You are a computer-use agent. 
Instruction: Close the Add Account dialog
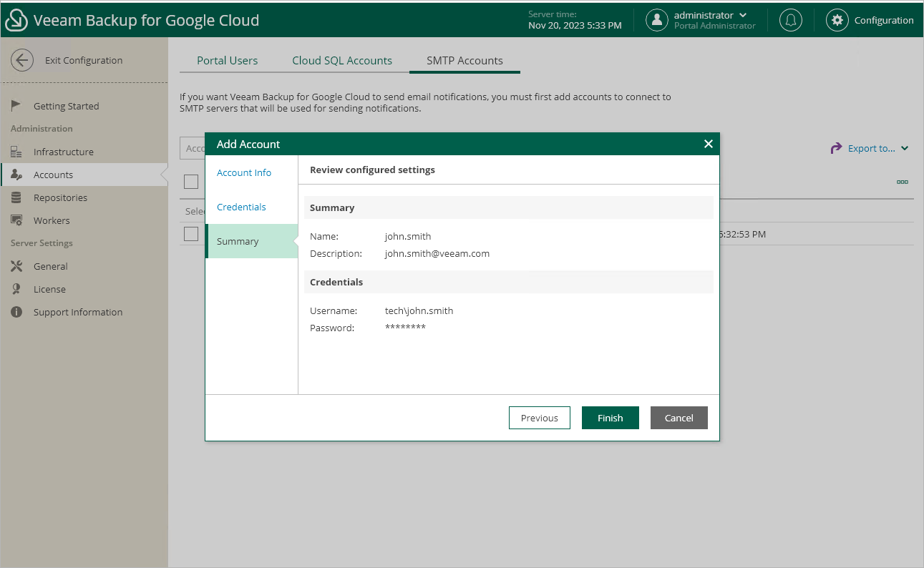708,144
